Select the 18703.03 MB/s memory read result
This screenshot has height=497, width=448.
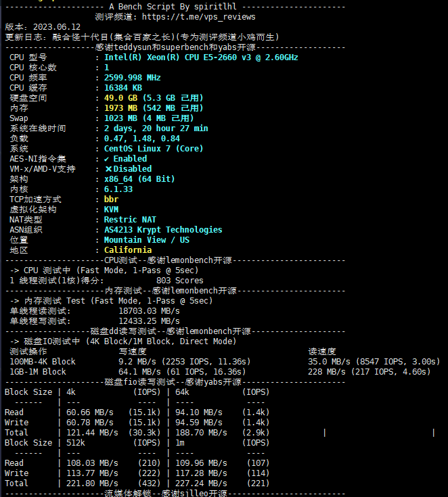[x=149, y=311]
